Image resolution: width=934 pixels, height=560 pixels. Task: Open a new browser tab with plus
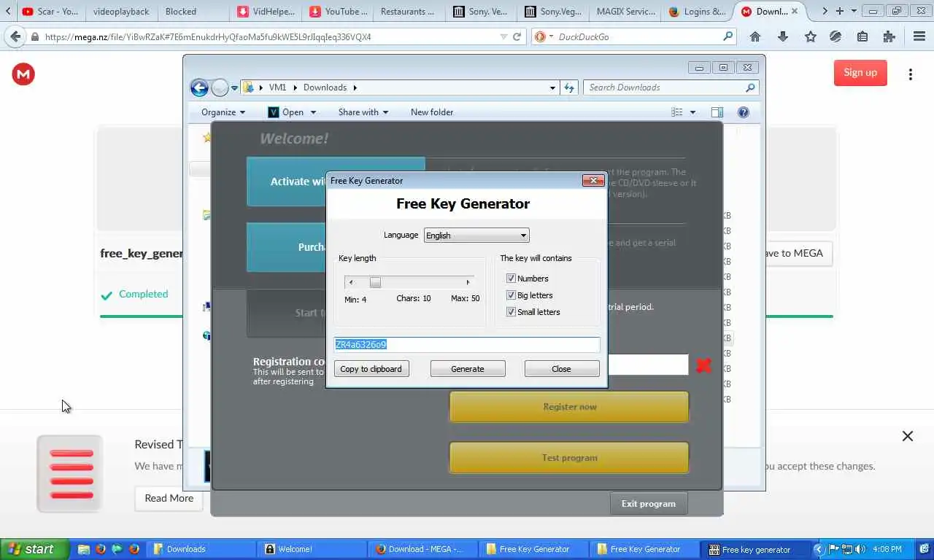click(x=840, y=11)
